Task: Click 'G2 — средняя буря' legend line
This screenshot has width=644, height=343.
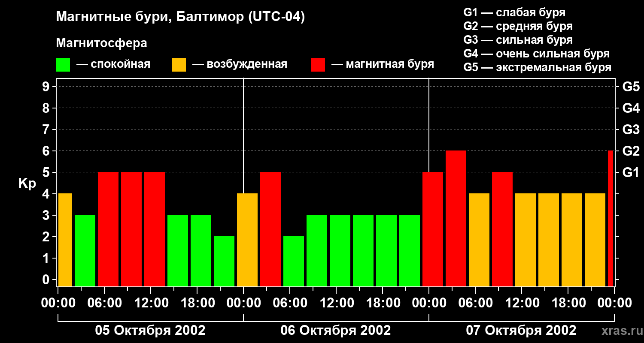Action: click(x=518, y=26)
